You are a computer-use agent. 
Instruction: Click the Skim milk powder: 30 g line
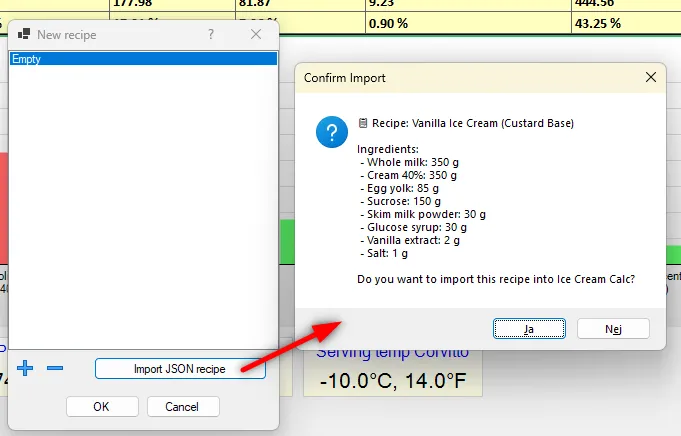[x=423, y=215]
